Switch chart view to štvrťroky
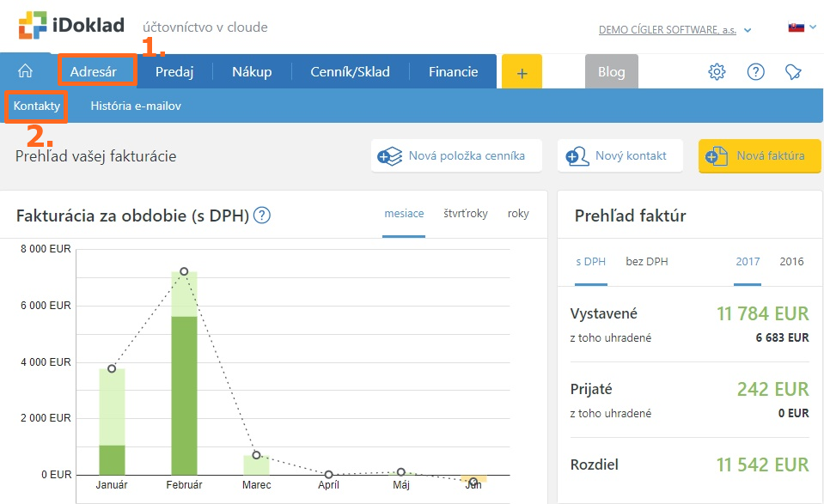 point(465,214)
